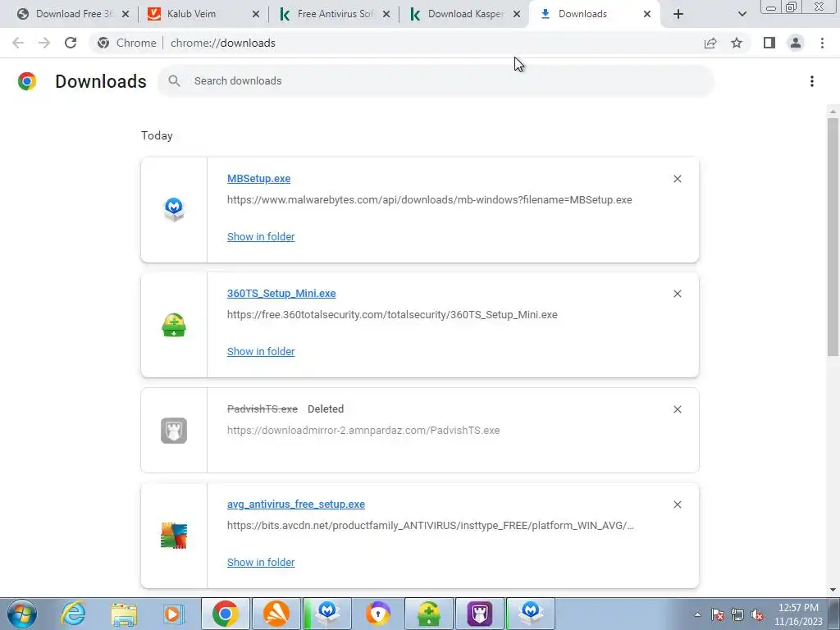
Task: Show avg_antivirus_free_setup.exe in folder
Action: pos(261,563)
